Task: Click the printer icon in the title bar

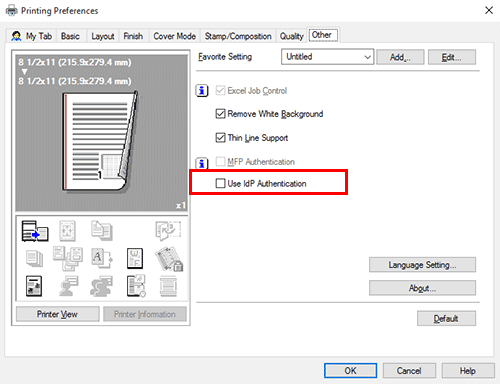Action: (12, 11)
